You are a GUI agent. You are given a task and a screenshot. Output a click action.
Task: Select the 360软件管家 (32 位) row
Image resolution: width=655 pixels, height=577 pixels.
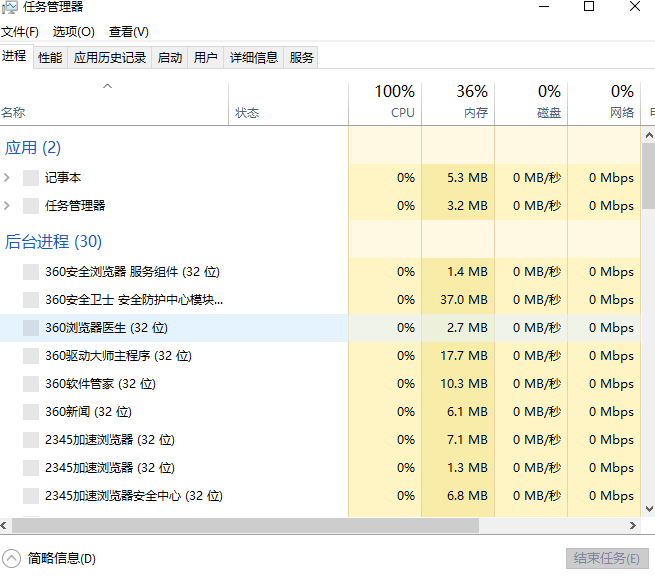[320, 384]
